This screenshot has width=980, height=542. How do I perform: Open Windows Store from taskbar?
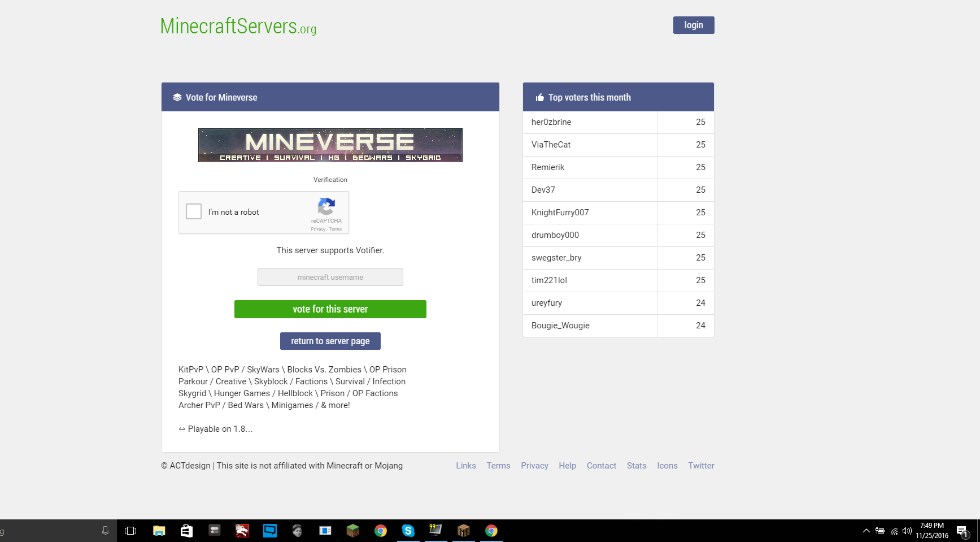coord(186,531)
